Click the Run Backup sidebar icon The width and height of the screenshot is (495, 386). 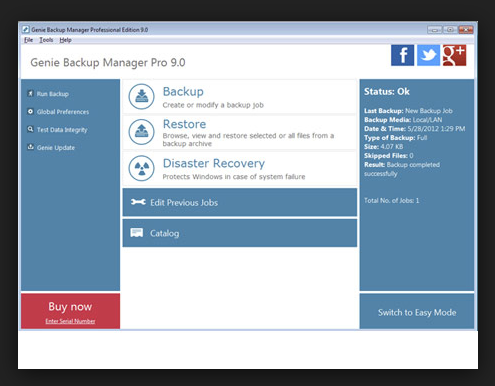[x=30, y=93]
